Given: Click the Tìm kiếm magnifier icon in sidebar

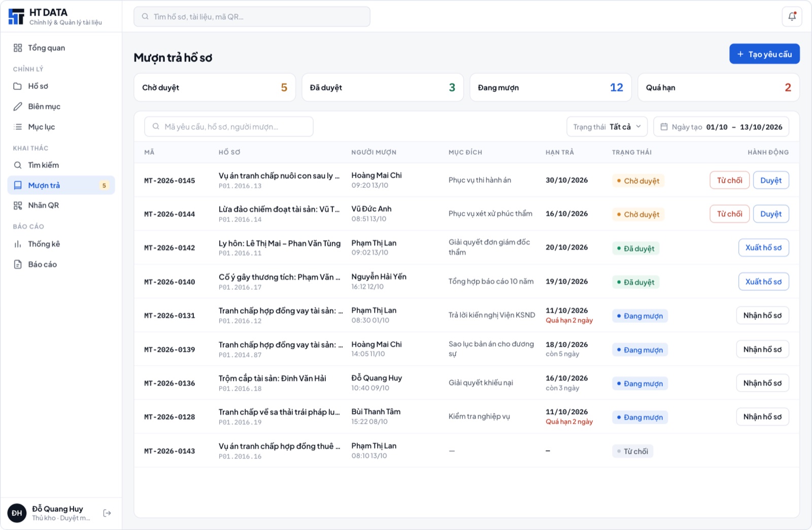Looking at the screenshot, I should click(18, 165).
